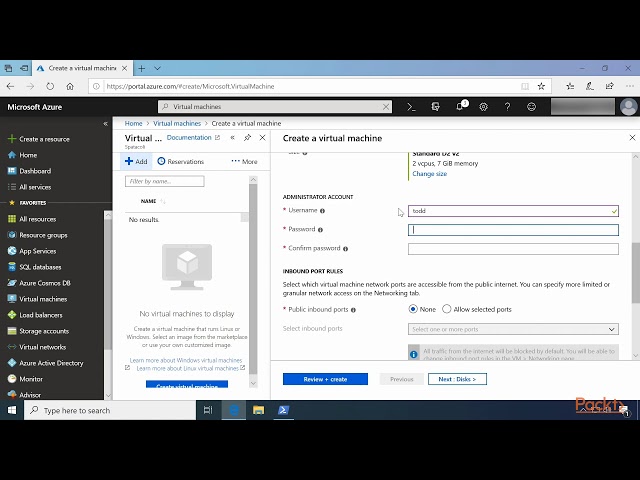Click the Azure Active Directory icon
The height and width of the screenshot is (480, 640).
pyautogui.click(x=12, y=363)
